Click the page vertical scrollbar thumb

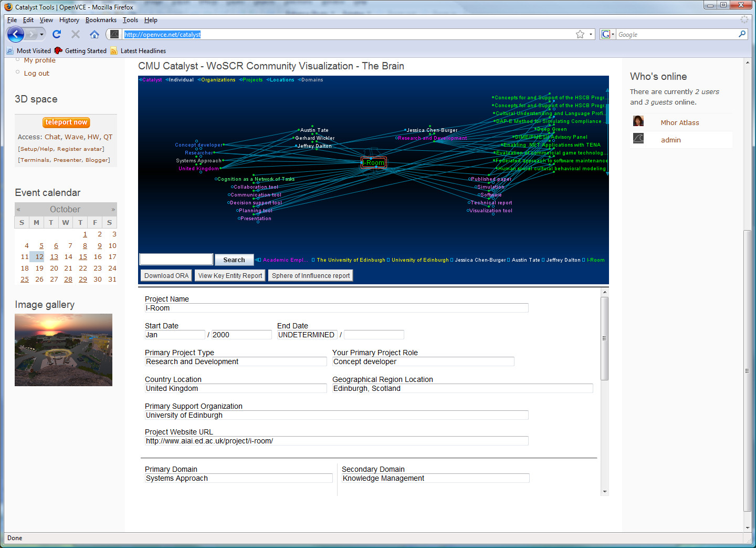pyautogui.click(x=748, y=371)
